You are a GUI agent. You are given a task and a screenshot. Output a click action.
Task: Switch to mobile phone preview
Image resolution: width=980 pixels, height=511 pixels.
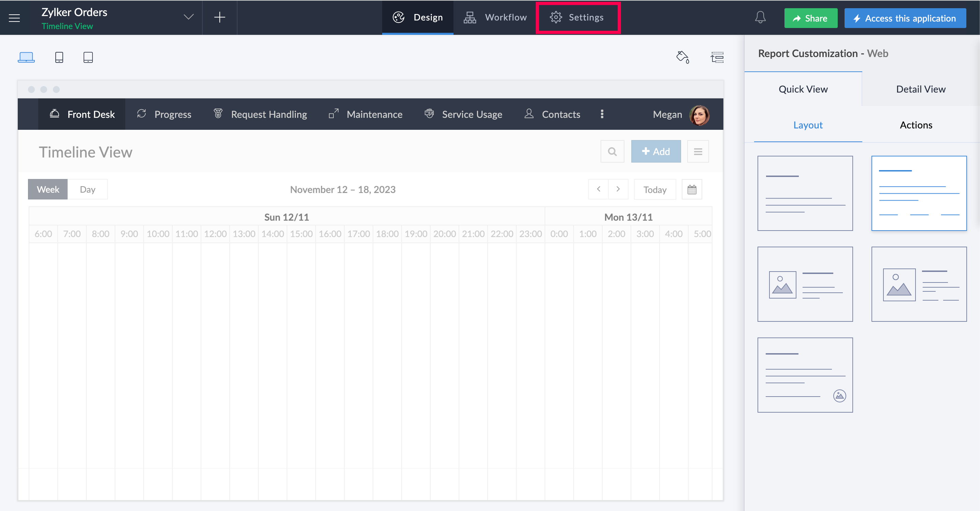tap(59, 57)
